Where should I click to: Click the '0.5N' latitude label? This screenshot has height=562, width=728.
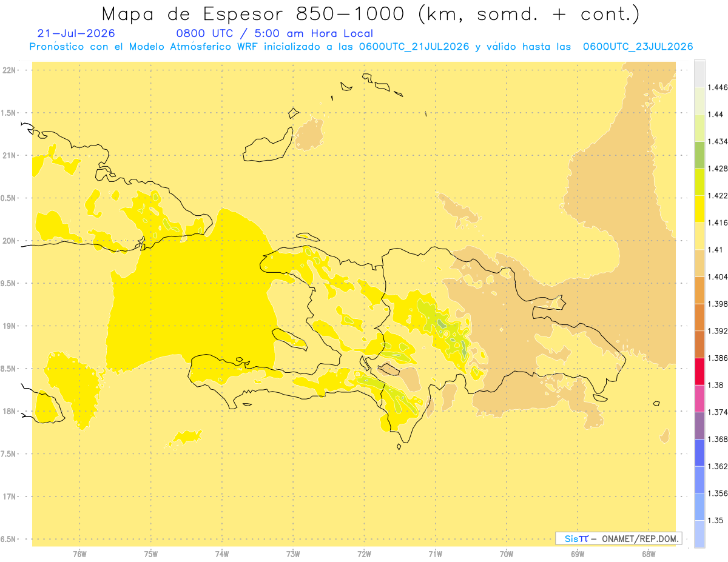9,198
